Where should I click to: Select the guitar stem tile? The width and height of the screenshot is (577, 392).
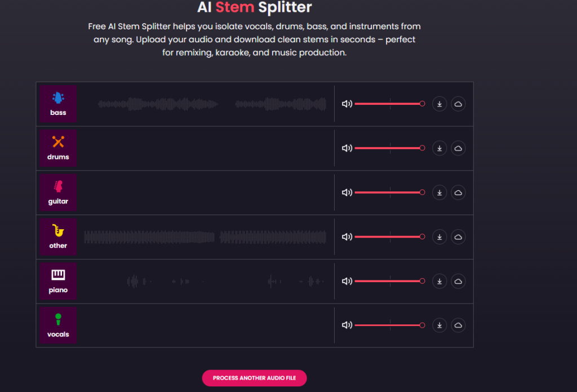pos(58,193)
